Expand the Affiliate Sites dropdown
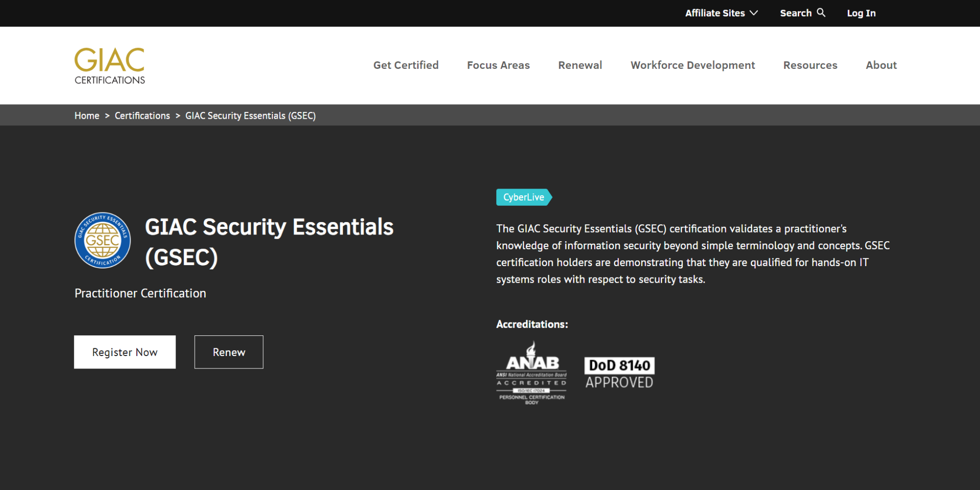980x490 pixels. coord(721,13)
